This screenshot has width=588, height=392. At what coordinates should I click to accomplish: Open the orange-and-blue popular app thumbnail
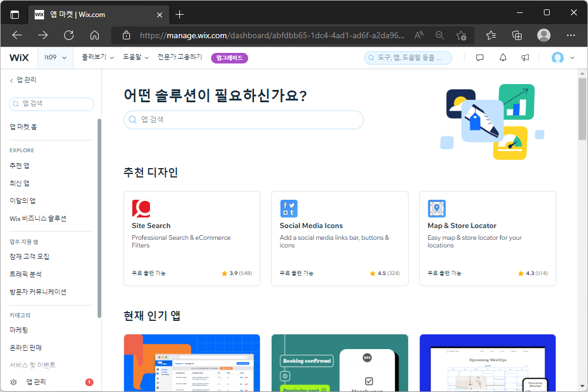(x=192, y=363)
